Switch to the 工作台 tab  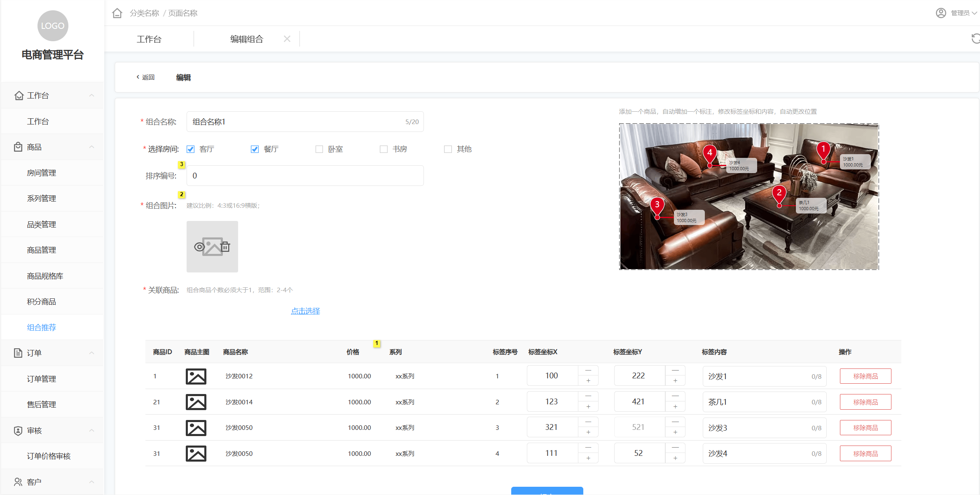tap(149, 39)
